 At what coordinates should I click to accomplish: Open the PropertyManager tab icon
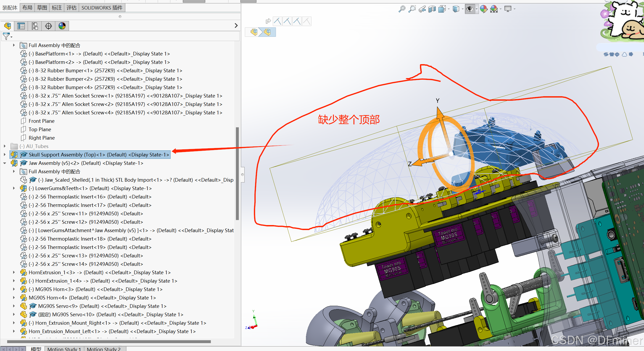tap(21, 26)
